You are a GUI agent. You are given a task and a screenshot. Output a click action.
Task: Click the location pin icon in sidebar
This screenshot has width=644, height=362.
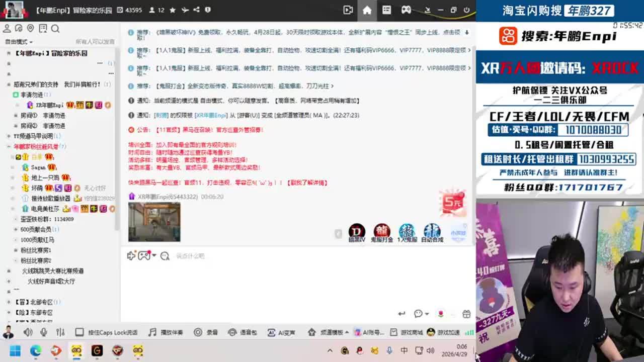[x=31, y=29]
